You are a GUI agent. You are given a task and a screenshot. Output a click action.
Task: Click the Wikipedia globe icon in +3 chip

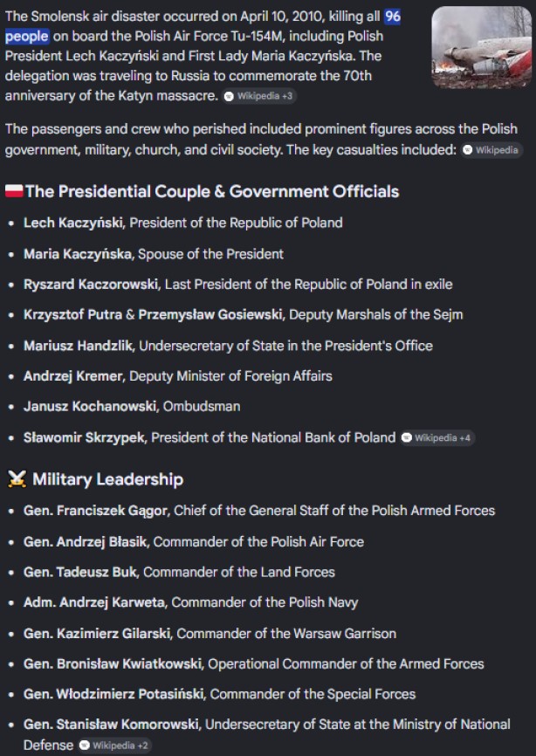point(230,96)
